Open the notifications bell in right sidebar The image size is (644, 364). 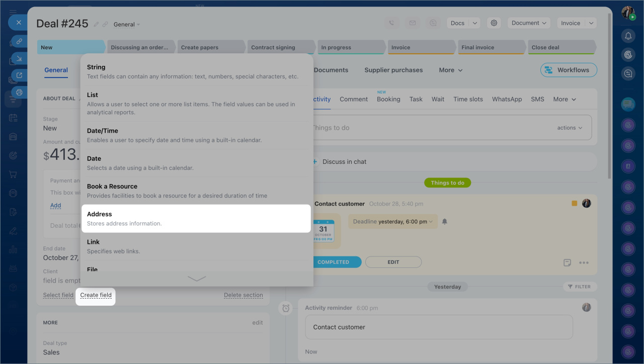[x=628, y=36]
